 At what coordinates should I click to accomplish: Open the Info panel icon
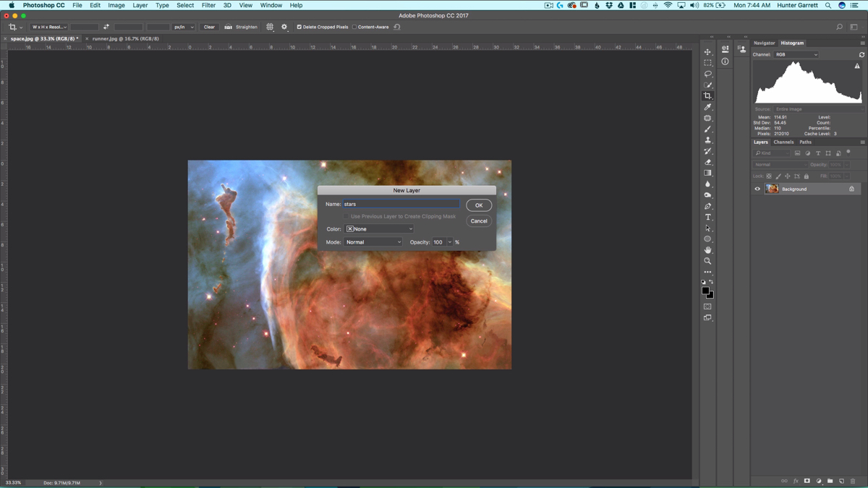click(725, 61)
